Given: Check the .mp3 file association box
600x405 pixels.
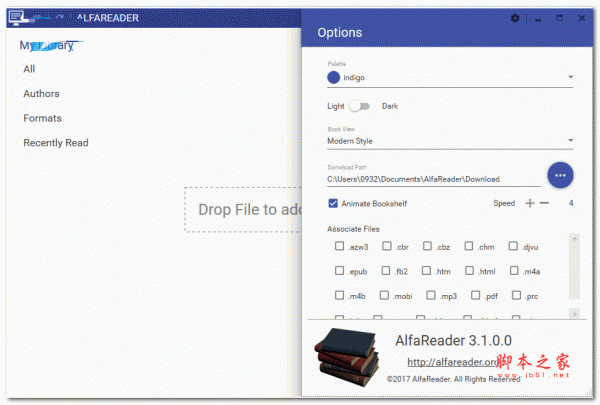Looking at the screenshot, I should point(431,295).
